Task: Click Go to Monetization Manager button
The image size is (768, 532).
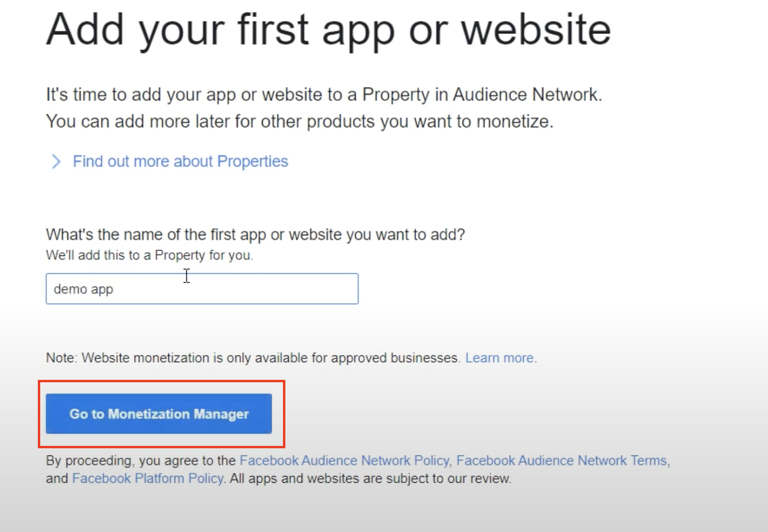Action: 159,414
